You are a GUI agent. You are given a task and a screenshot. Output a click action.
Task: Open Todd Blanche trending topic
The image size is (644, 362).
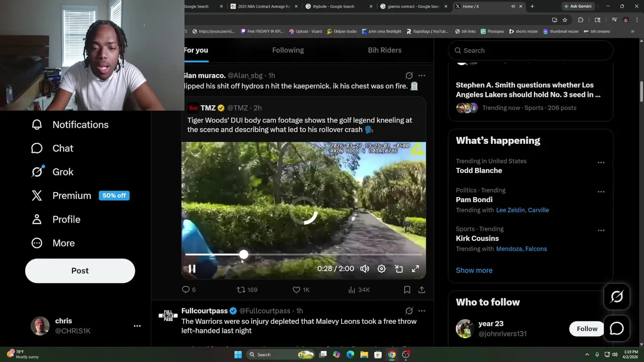[479, 170]
